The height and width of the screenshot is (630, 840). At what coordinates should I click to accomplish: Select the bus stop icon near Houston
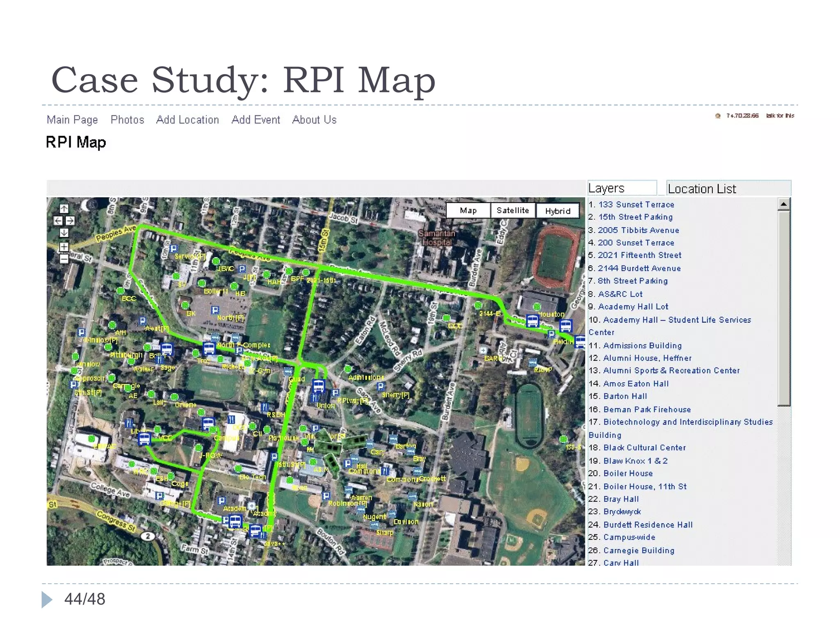pyautogui.click(x=532, y=321)
